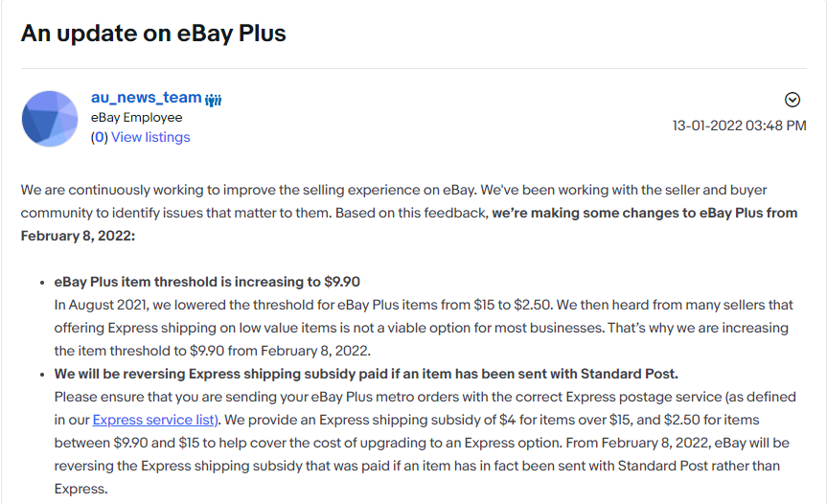The width and height of the screenshot is (827, 504).
Task: Click the bold 'February 8, 2022:' text
Action: pos(78,236)
